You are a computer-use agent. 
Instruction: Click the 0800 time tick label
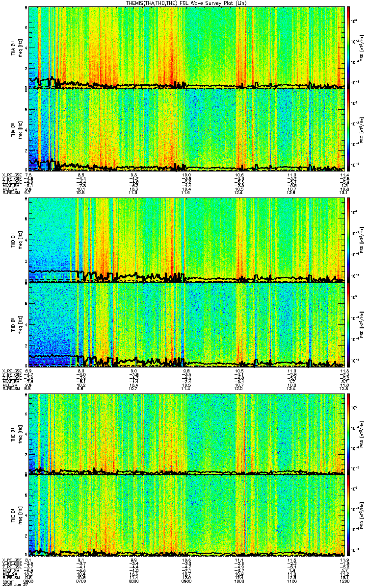click(134, 580)
